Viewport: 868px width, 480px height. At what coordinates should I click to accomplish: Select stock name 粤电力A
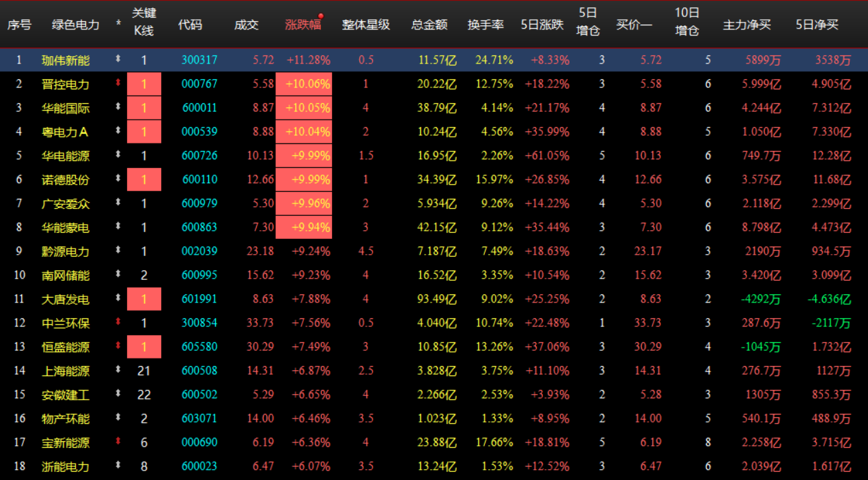(x=65, y=132)
